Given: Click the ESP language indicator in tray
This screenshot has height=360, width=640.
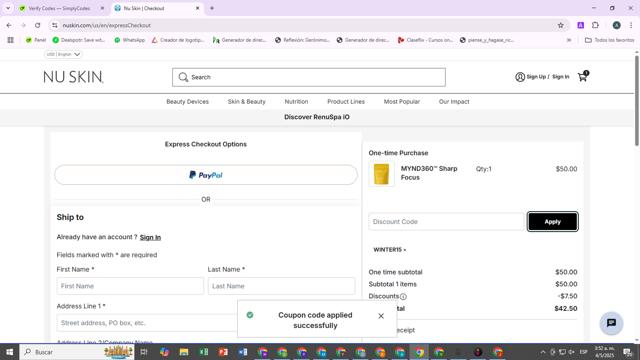Looking at the screenshot, I should (x=584, y=352).
